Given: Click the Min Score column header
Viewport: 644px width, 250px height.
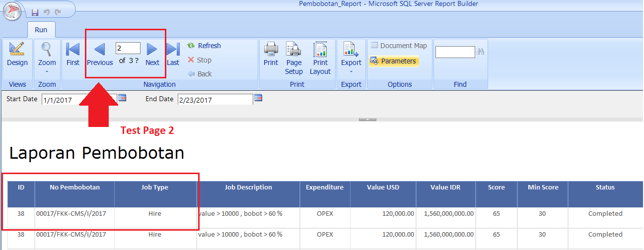Looking at the screenshot, I should tap(543, 194).
